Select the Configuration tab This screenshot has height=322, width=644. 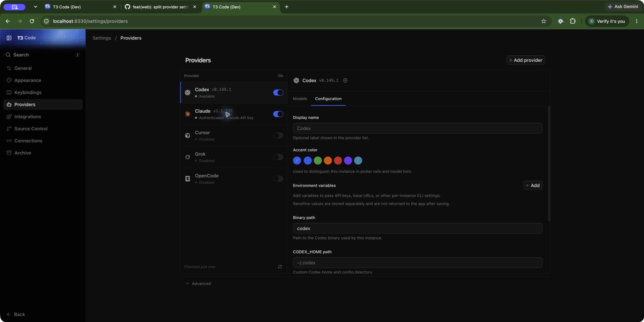coord(328,99)
